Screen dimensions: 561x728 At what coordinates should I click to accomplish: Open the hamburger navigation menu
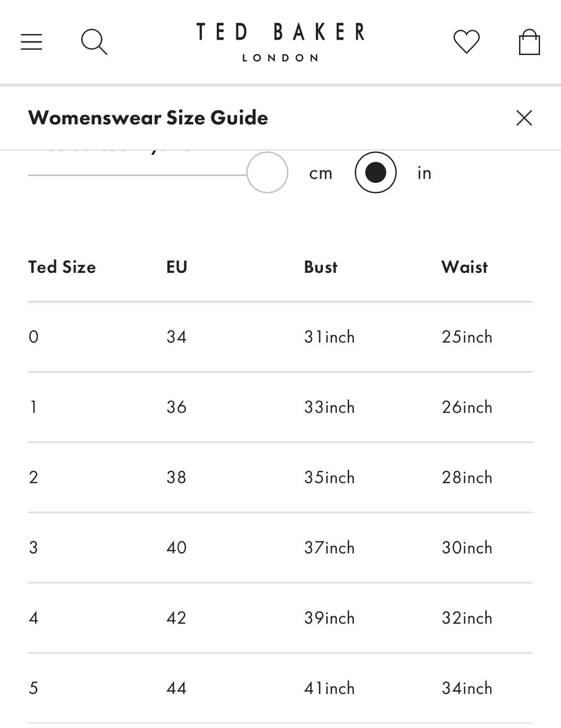(x=31, y=42)
